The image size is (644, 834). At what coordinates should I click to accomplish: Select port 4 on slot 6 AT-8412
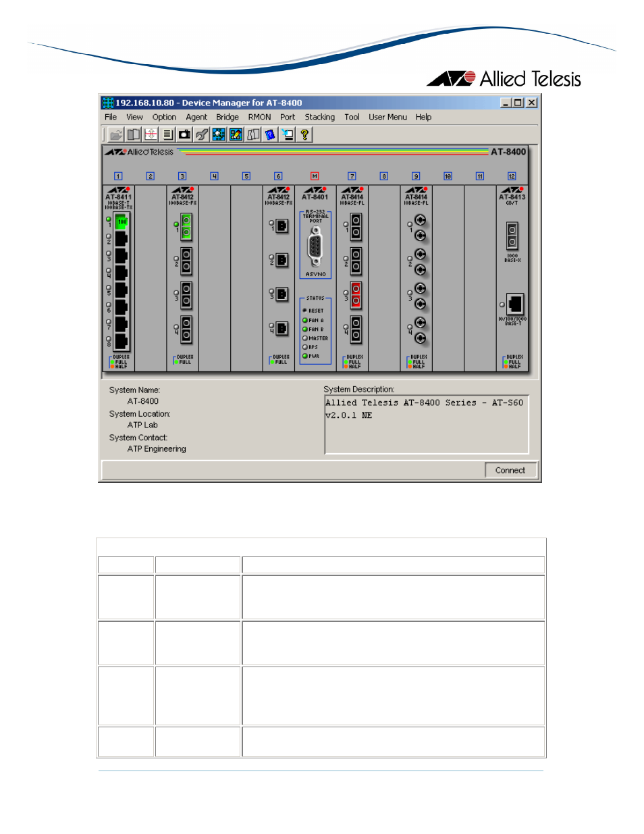click(282, 328)
